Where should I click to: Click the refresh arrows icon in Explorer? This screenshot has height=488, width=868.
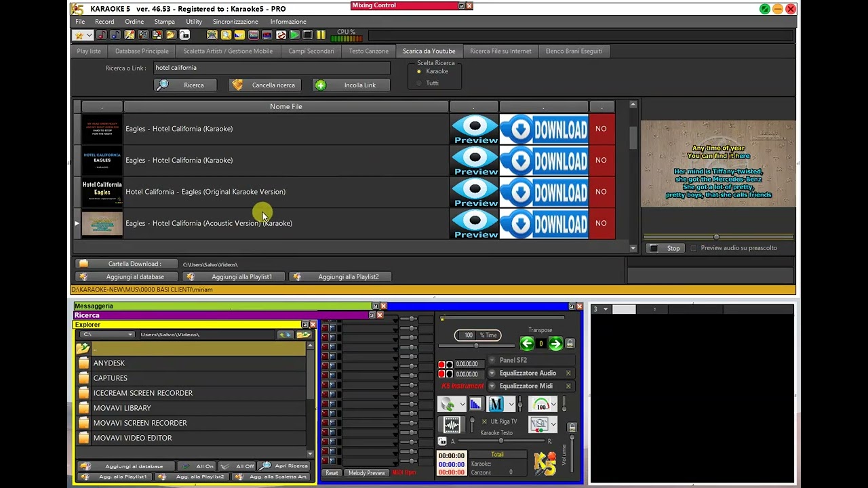pos(285,335)
